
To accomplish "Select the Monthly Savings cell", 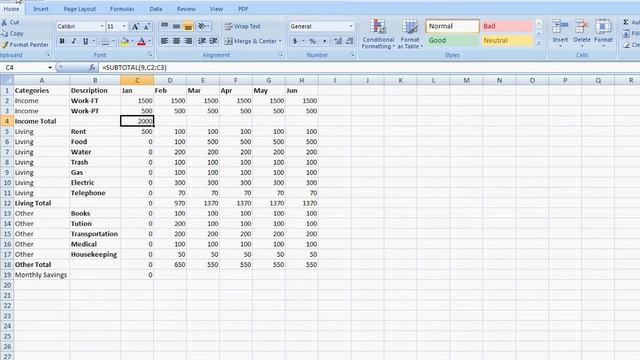I will point(41,275).
